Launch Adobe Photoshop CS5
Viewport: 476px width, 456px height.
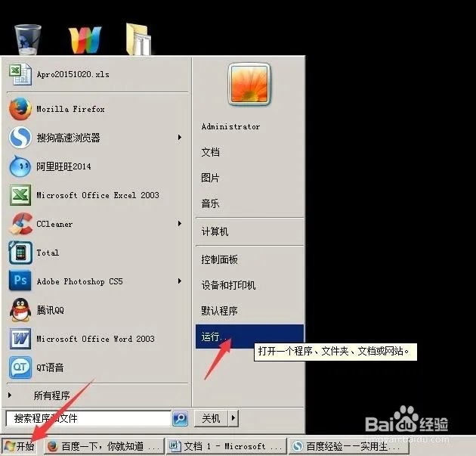coord(79,281)
